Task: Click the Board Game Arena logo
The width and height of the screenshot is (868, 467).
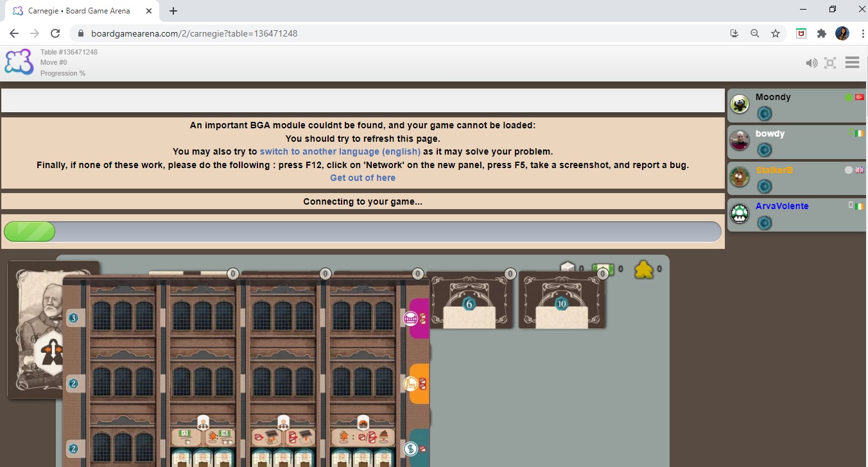Action: 19,62
